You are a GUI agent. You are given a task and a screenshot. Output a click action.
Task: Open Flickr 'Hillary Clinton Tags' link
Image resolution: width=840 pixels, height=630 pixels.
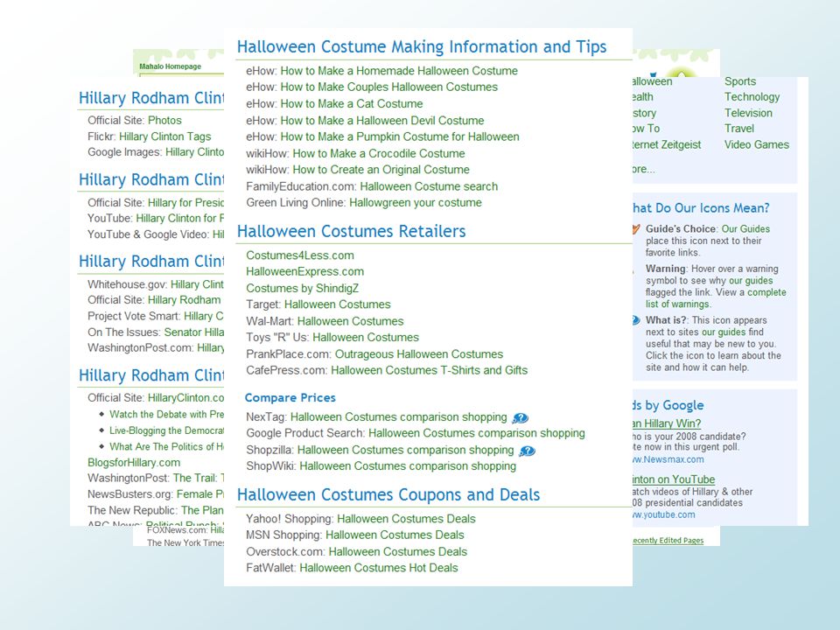coord(165,136)
